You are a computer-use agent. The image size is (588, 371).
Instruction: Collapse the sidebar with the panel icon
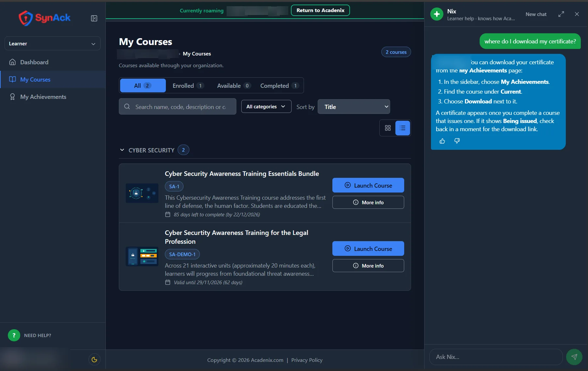point(94,18)
